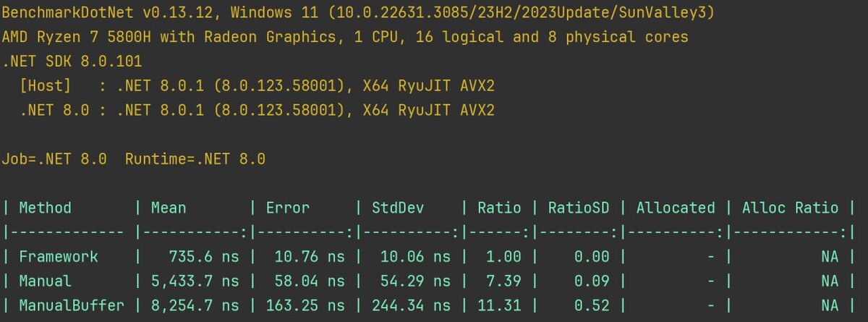Click the ratio value '7.39'
The height and width of the screenshot is (322, 868).
pos(503,281)
